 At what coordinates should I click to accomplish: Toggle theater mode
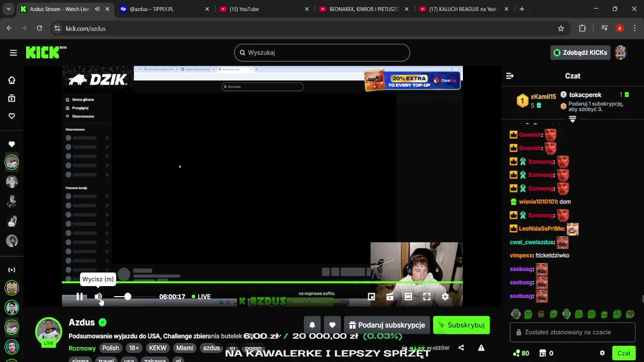tap(409, 297)
